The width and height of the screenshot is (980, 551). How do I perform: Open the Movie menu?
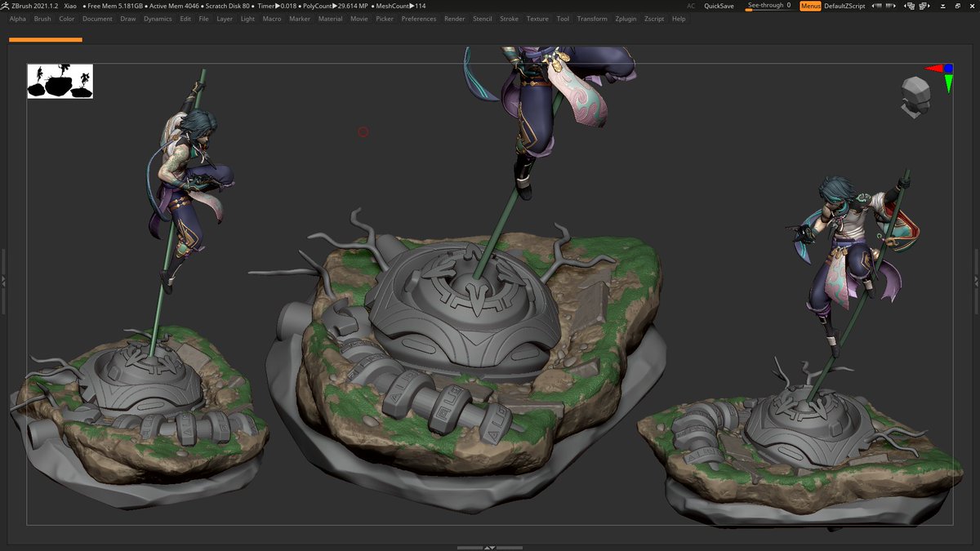pyautogui.click(x=359, y=19)
